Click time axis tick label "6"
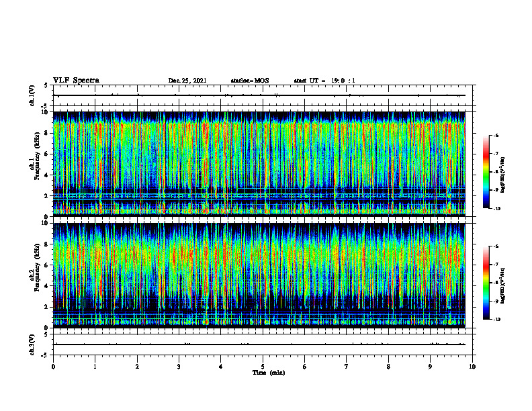The image size is (532, 411). (305, 367)
